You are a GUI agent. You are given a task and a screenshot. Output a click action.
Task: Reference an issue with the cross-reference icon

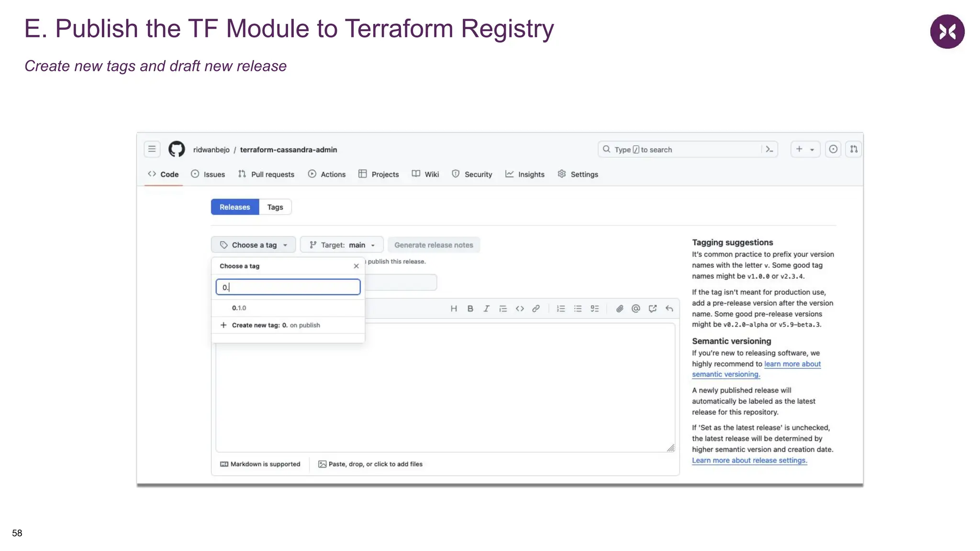coord(653,309)
